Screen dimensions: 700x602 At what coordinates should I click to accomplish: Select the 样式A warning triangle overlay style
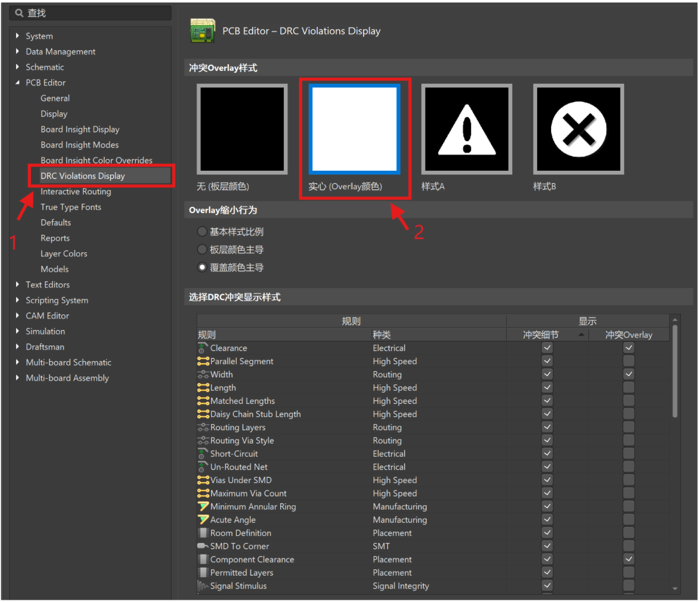coord(467,129)
